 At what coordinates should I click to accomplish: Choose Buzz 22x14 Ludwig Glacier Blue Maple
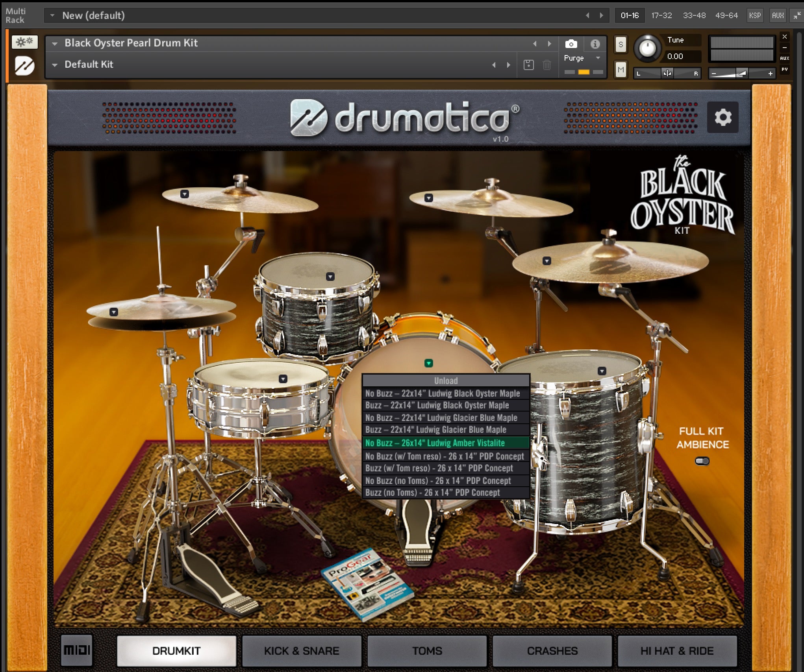446,430
